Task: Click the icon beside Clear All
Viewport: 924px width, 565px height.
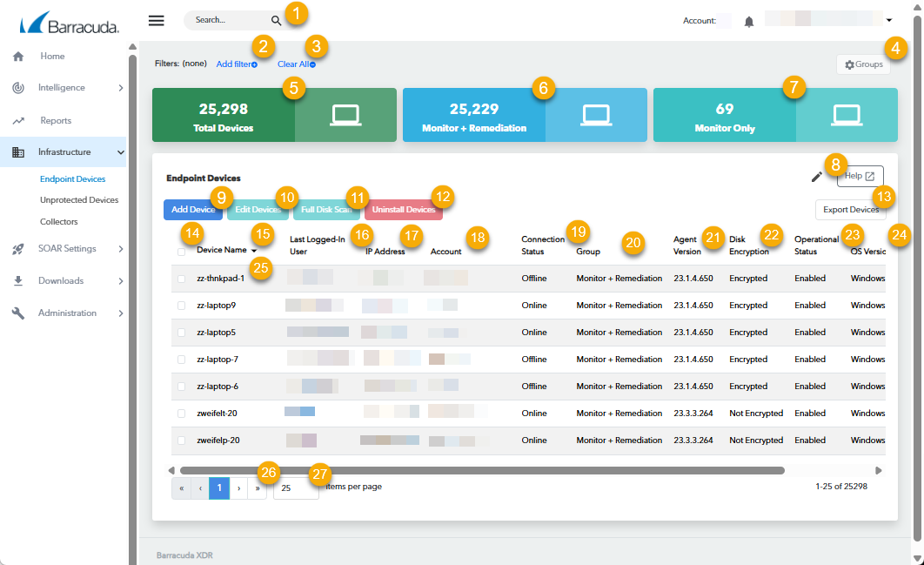Action: 313,65
